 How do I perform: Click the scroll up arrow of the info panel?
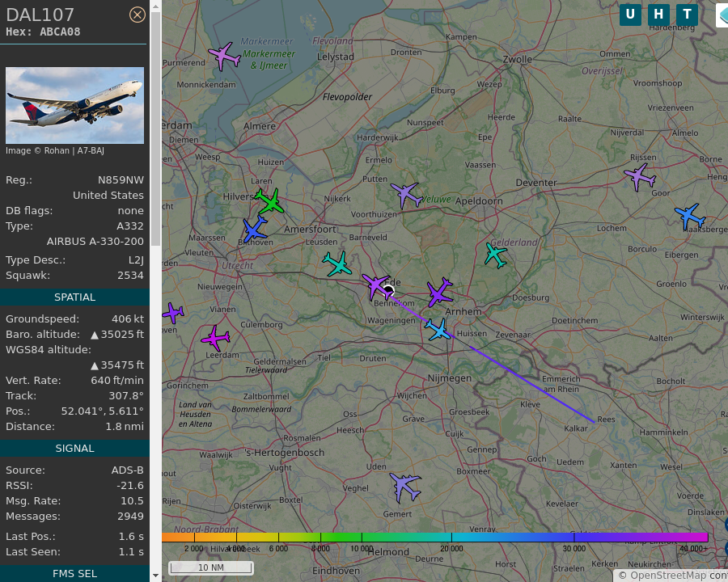pyautogui.click(x=155, y=6)
